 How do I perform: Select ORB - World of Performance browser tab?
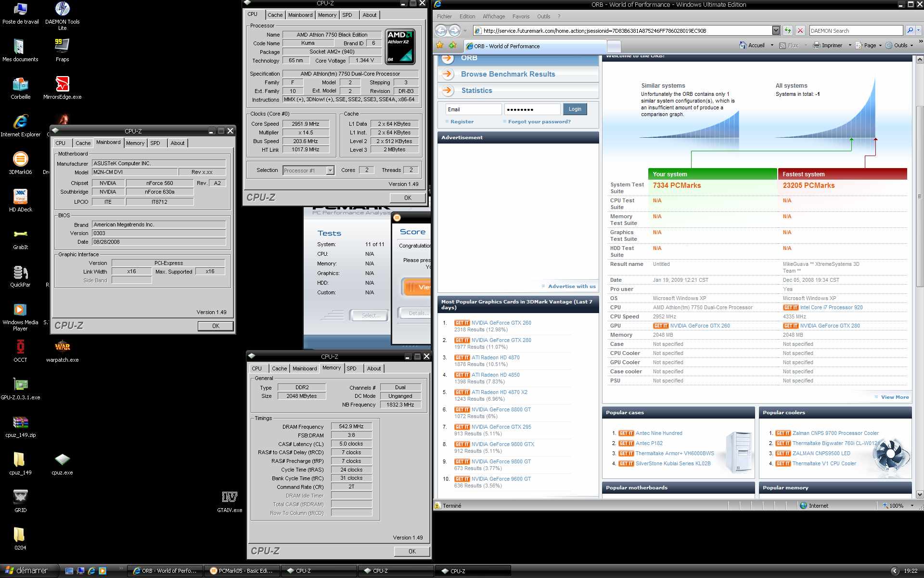coord(534,46)
